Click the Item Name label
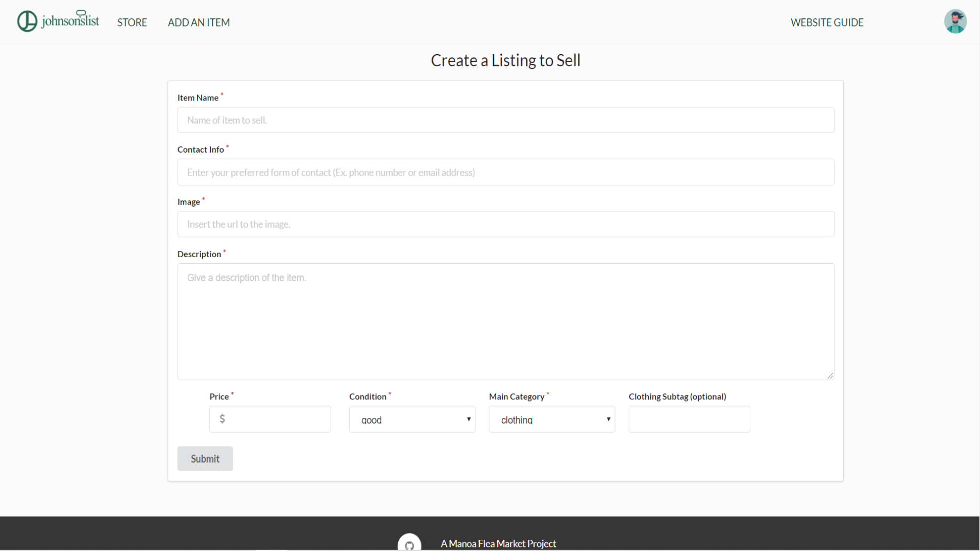This screenshot has height=551, width=980. point(198,98)
